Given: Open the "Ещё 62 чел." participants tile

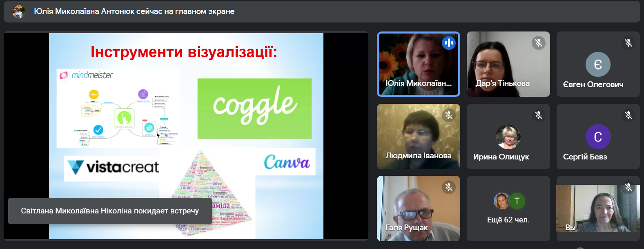Looking at the screenshot, I should [508, 220].
